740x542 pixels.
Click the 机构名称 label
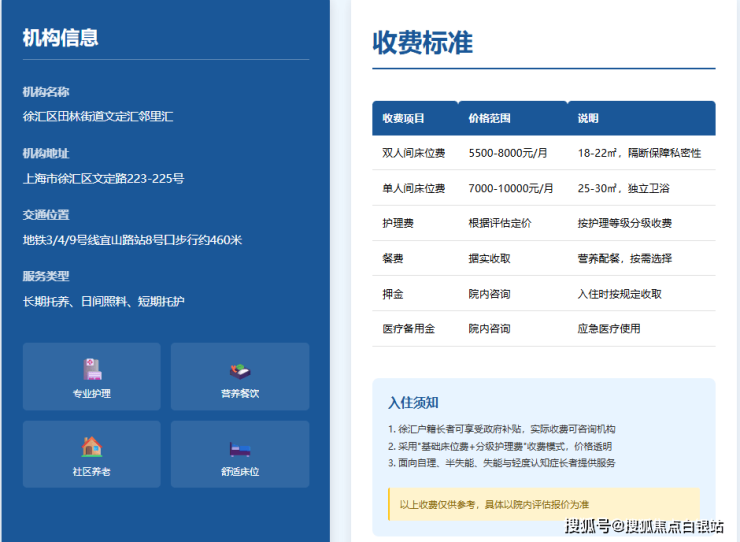(x=46, y=92)
